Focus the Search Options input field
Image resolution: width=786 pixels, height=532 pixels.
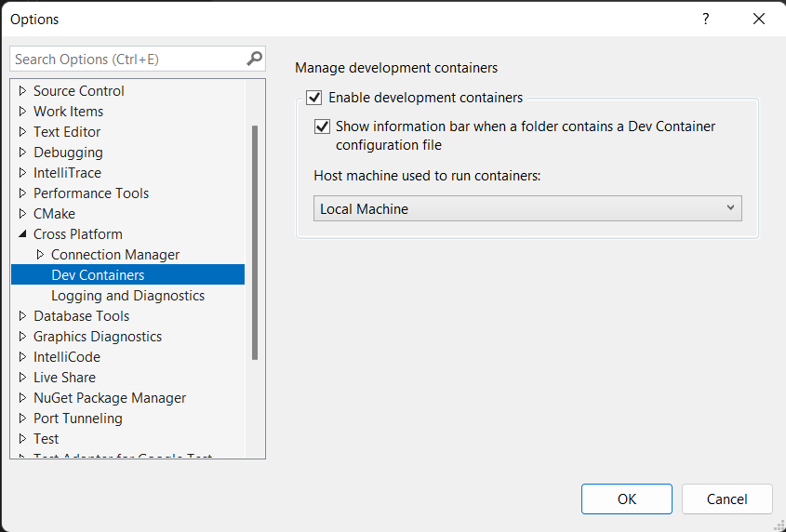point(126,59)
